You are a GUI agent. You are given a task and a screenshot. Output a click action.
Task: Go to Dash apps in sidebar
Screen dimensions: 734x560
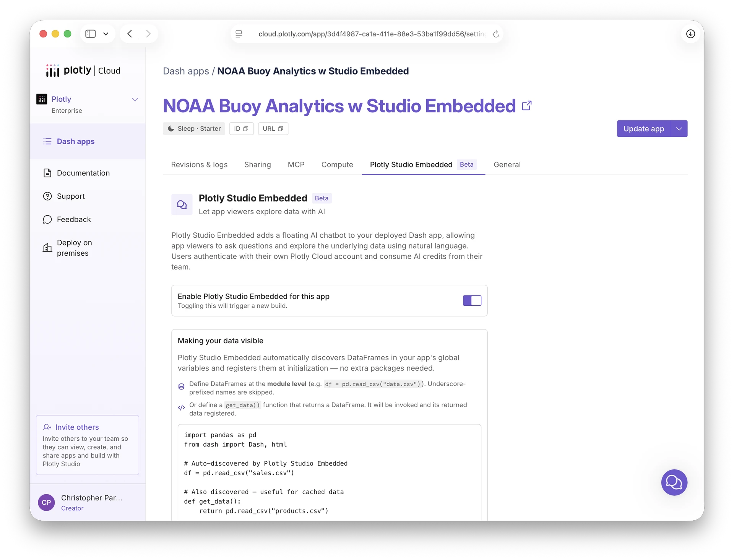coord(88,141)
